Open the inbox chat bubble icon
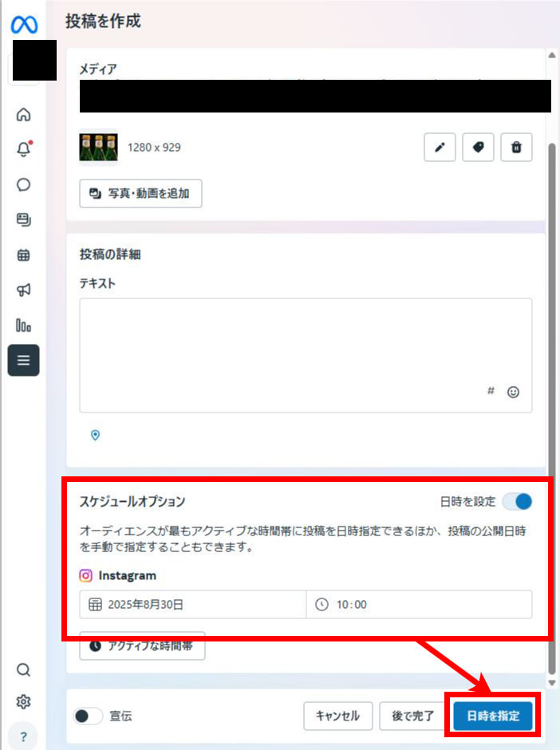560x750 pixels. click(x=24, y=184)
